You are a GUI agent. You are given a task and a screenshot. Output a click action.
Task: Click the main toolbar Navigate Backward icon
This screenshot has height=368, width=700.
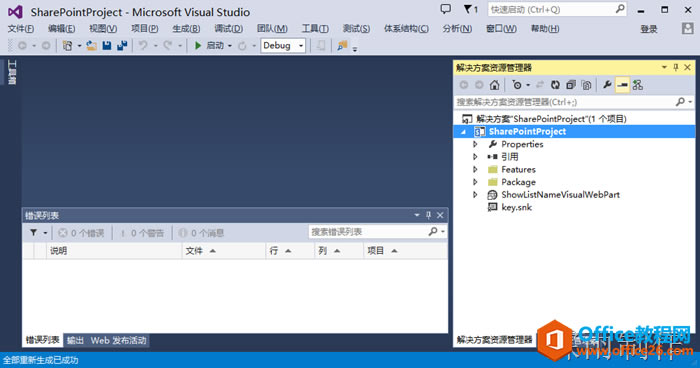point(22,46)
